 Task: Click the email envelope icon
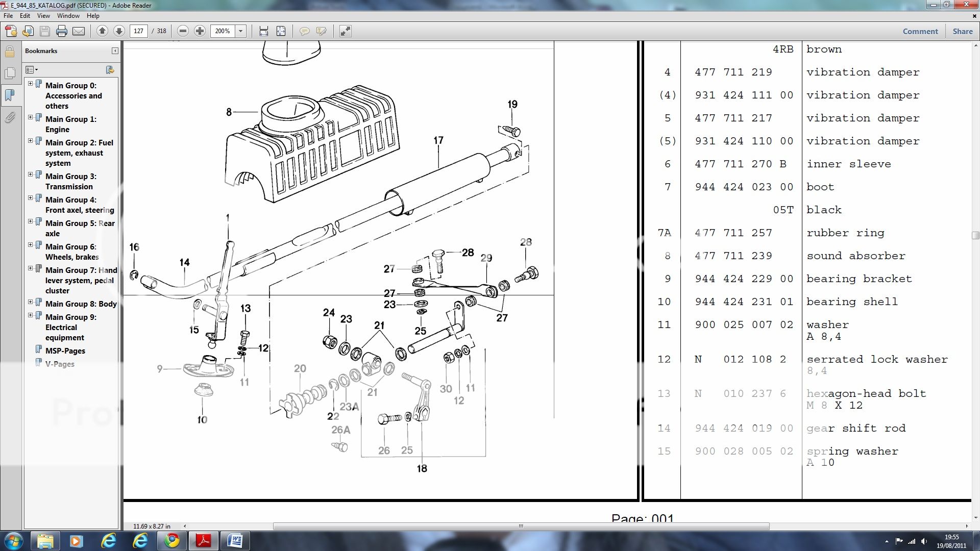point(79,31)
